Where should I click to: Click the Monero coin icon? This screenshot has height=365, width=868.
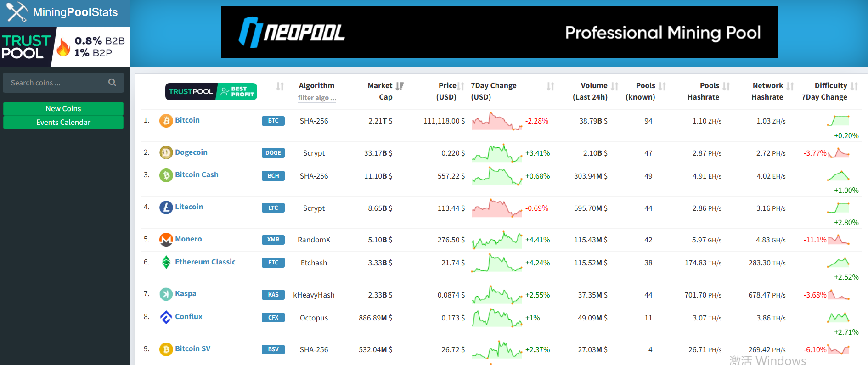coord(166,240)
